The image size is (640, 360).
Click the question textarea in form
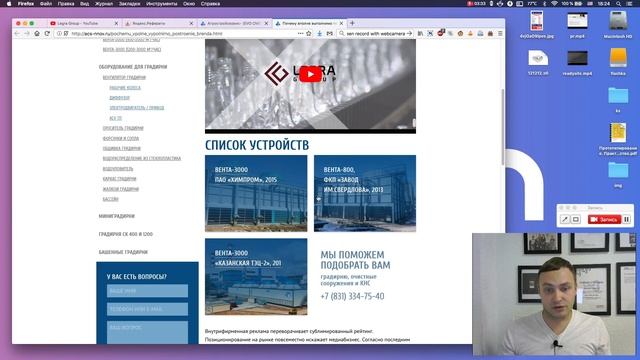point(147,332)
